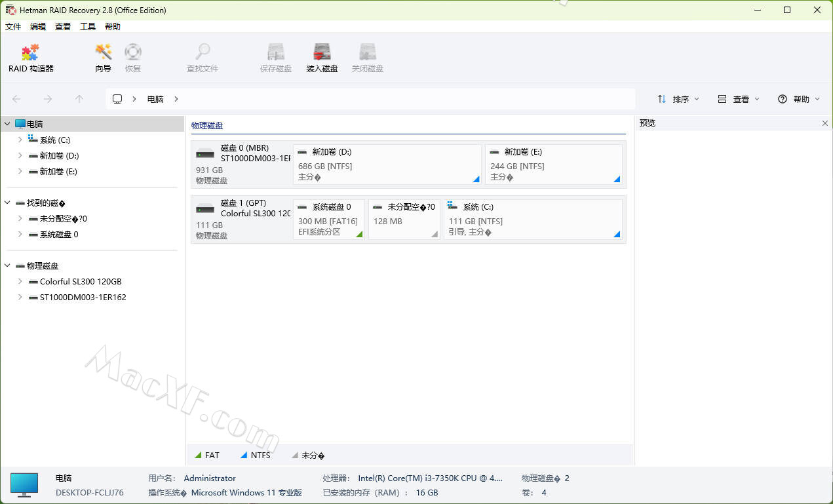
Task: Go forward with the right arrow
Action: coord(48,99)
